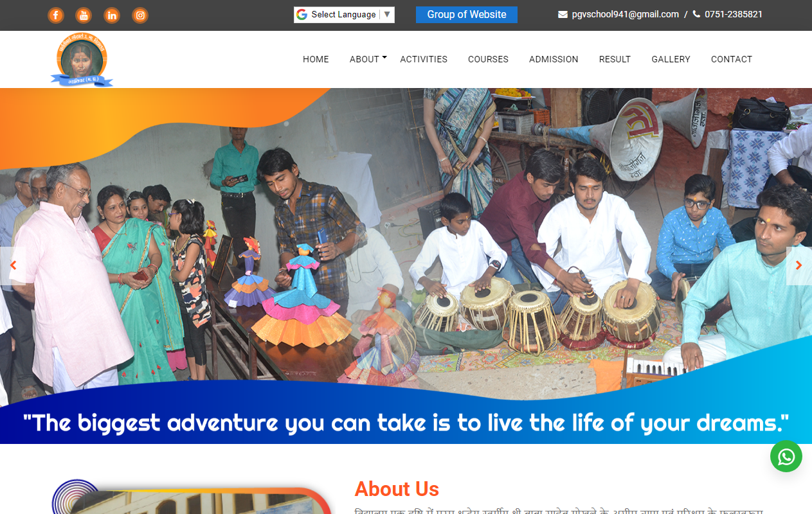Open the COURSES page

click(488, 59)
